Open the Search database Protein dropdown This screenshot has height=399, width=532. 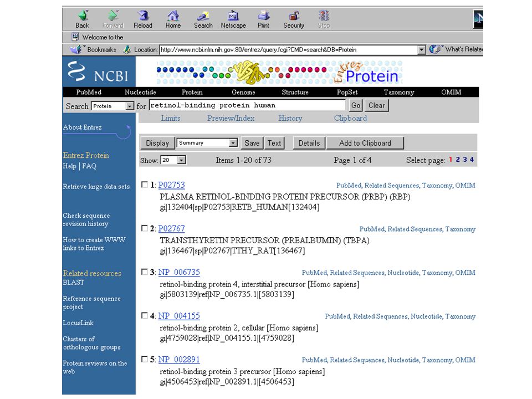click(113, 106)
